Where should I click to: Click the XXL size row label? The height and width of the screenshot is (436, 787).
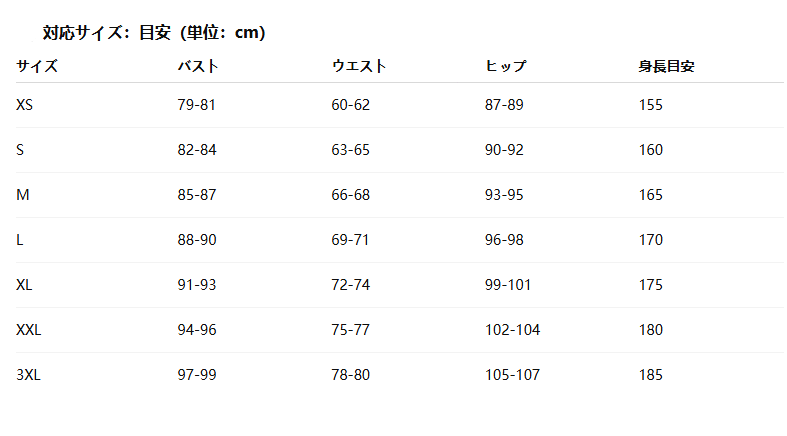coord(29,330)
